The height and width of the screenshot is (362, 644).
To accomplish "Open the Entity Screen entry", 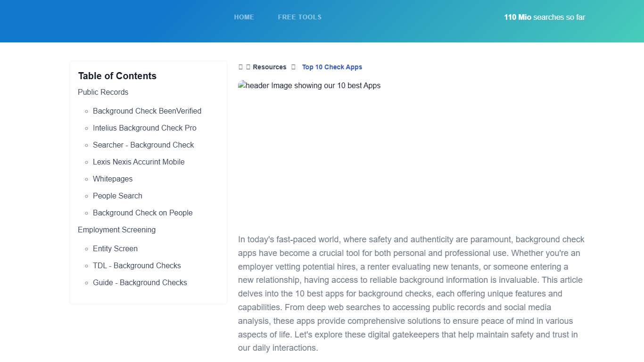I will pyautogui.click(x=115, y=248).
